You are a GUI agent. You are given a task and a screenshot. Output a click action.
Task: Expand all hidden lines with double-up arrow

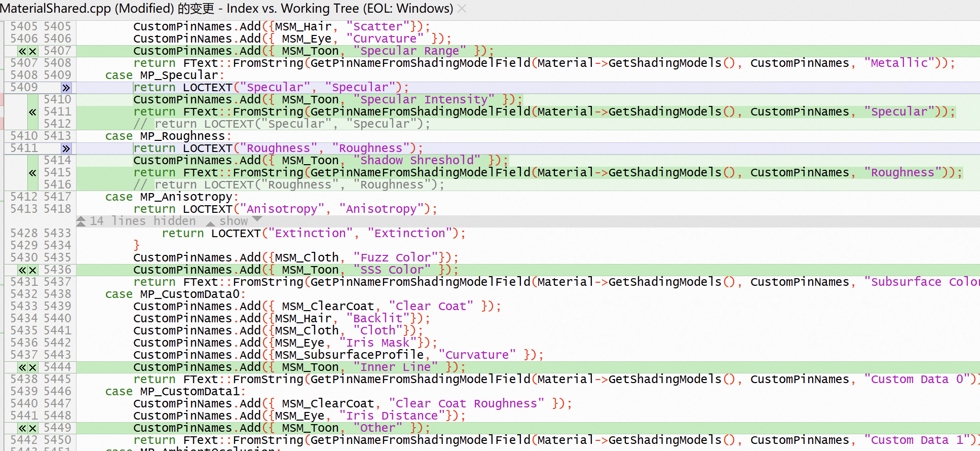[x=81, y=221]
